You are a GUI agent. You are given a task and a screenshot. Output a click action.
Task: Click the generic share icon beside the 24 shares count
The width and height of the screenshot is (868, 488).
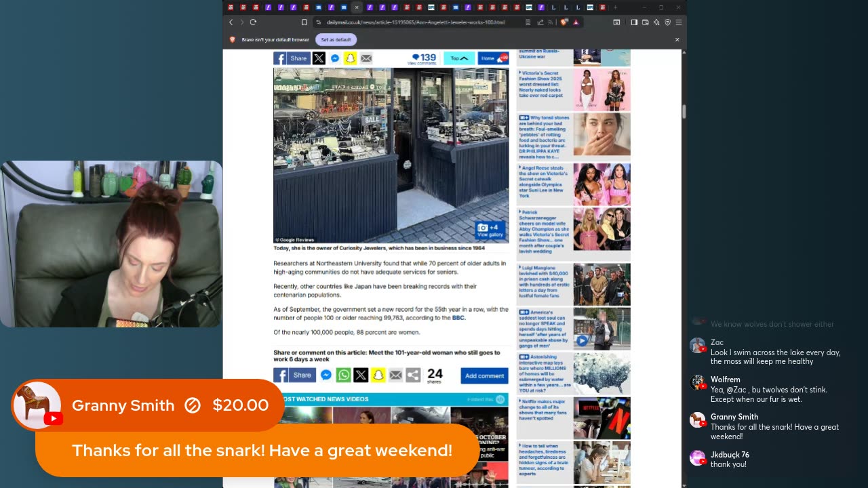413,375
